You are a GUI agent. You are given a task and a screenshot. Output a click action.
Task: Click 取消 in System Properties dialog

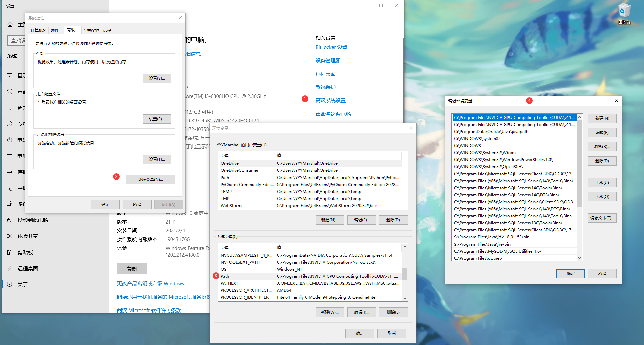point(137,205)
